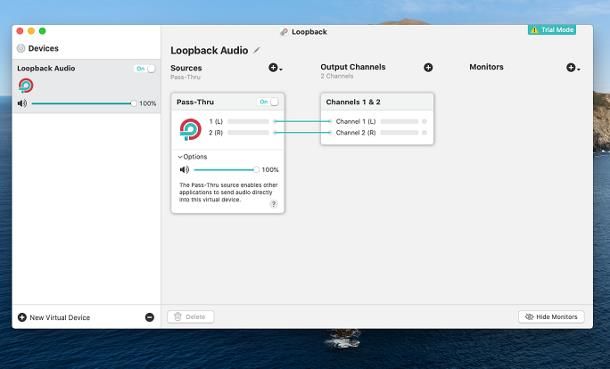Click the Channel 1 (L) output label
The width and height of the screenshot is (610, 369).
coord(356,121)
